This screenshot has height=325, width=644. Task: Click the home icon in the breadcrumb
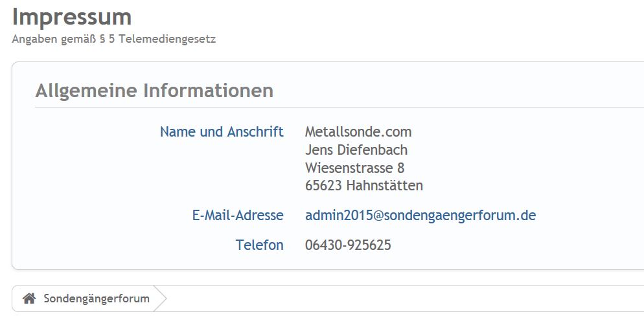[29, 298]
